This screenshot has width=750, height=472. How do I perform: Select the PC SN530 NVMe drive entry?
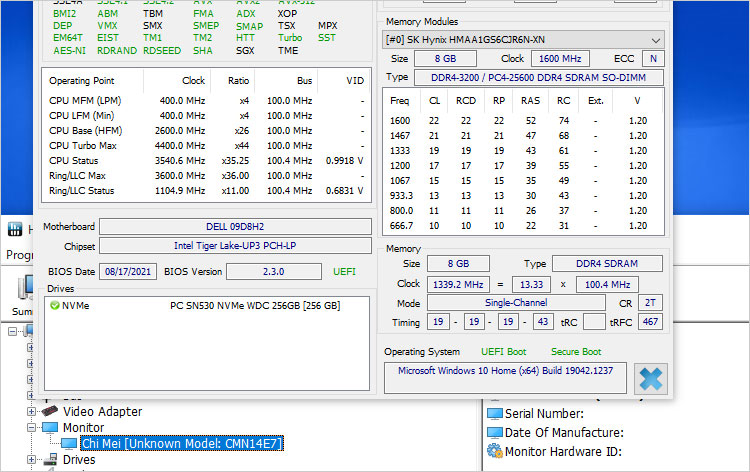(x=254, y=305)
